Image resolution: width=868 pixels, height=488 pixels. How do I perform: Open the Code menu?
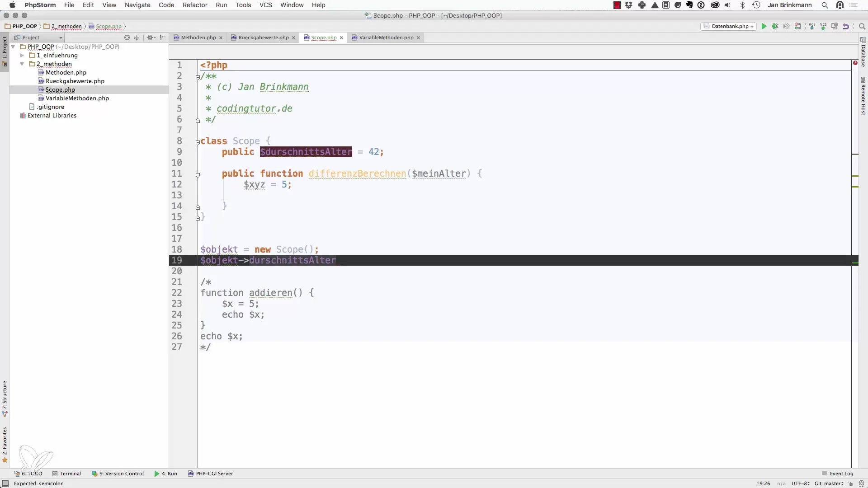pos(166,5)
